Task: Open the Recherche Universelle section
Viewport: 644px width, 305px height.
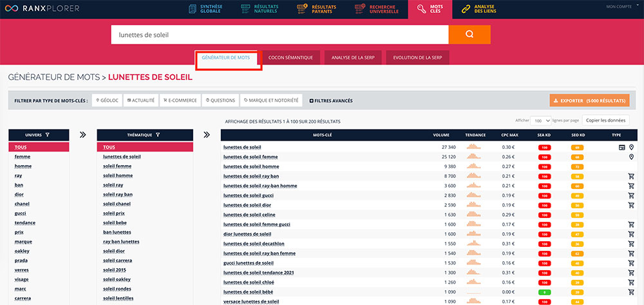Action: click(377, 9)
